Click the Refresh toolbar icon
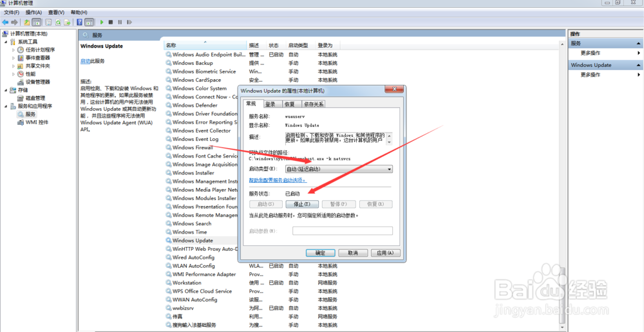The width and height of the screenshot is (644, 332). 58,22
